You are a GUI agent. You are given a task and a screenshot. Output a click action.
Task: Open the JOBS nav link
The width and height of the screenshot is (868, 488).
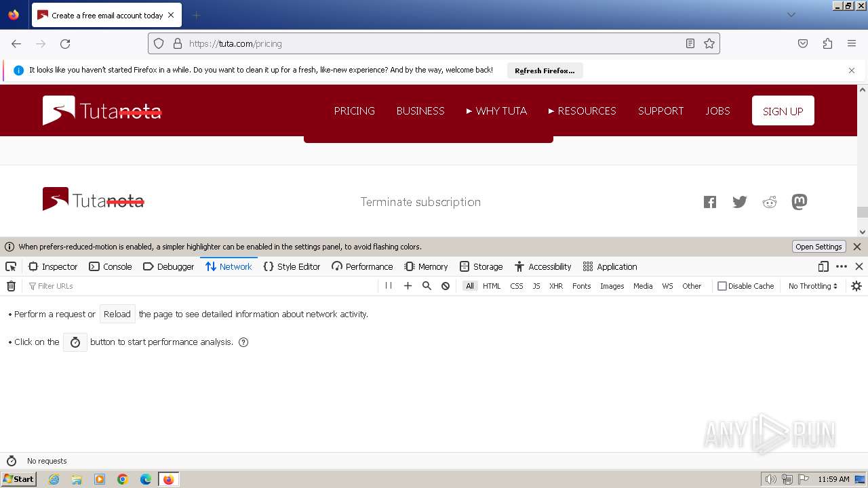[718, 110]
